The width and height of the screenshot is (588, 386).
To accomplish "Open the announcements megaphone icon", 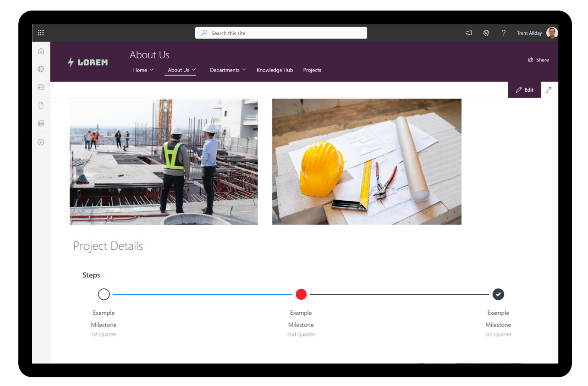I will click(468, 33).
